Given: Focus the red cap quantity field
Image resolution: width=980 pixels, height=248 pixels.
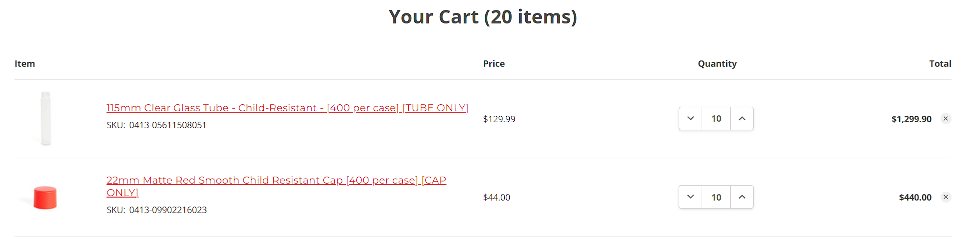Looking at the screenshot, I should (x=716, y=197).
